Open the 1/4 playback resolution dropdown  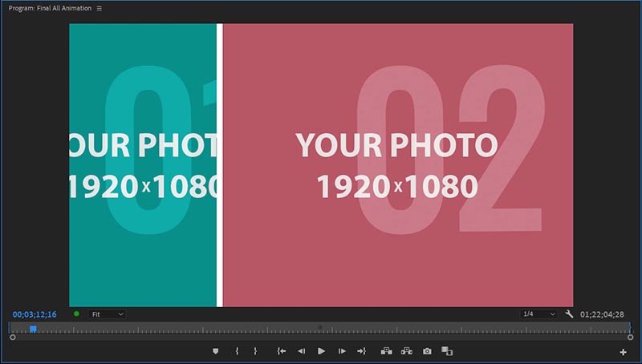[538, 314]
